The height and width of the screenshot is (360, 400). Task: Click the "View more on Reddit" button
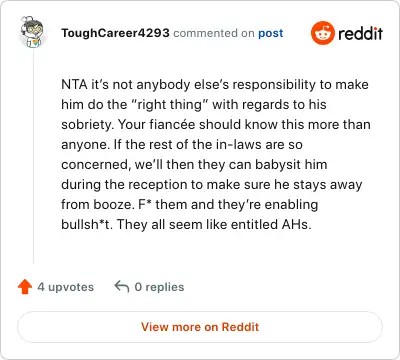point(200,327)
